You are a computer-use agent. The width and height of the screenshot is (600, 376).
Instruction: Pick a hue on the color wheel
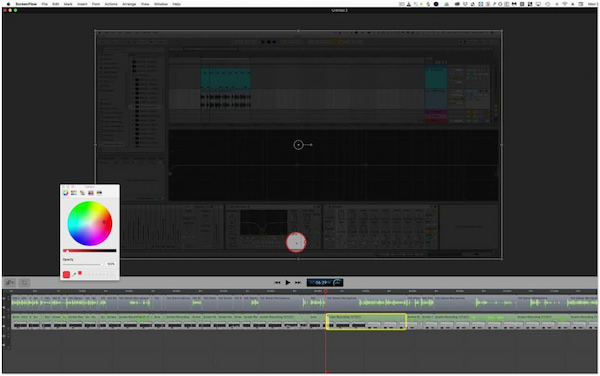[90, 223]
